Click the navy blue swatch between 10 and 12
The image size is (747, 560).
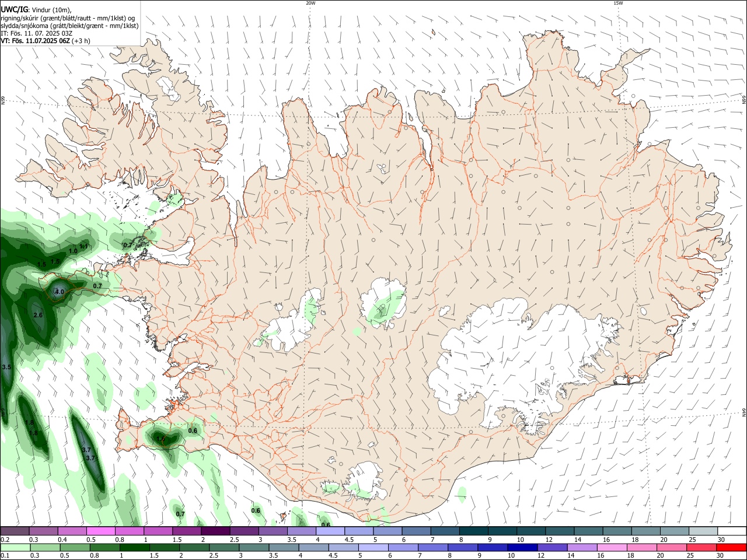pos(522,548)
